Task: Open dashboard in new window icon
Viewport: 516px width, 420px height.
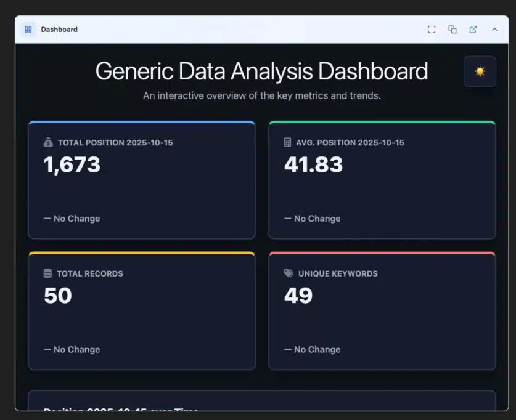Action: 473,30
